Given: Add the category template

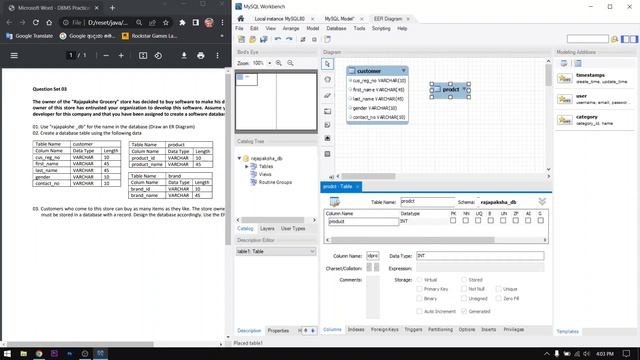Looking at the screenshot, I should tap(596, 120).
